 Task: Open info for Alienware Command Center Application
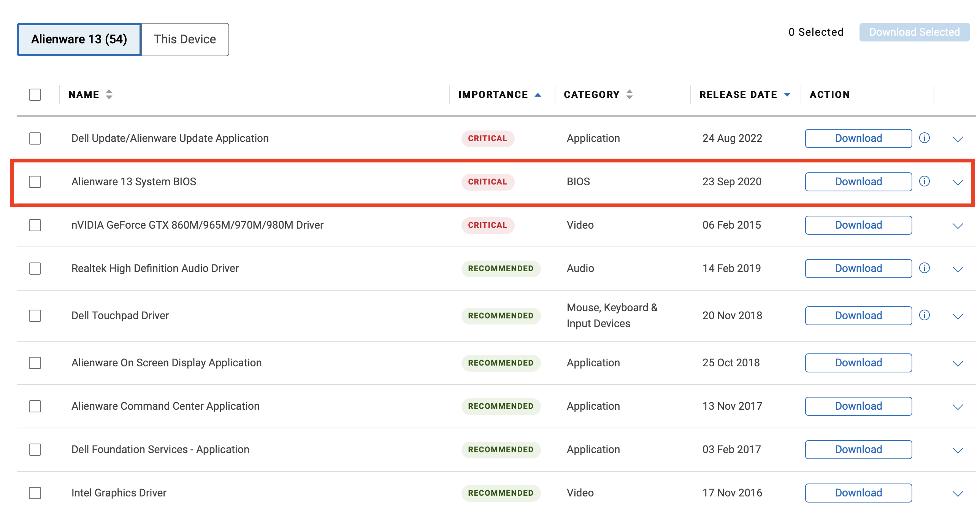click(924, 406)
